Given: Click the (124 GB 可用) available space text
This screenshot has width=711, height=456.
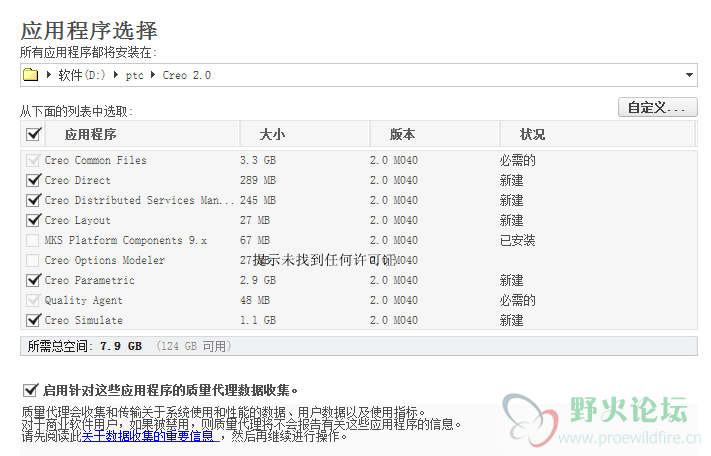Looking at the screenshot, I should (x=194, y=346).
